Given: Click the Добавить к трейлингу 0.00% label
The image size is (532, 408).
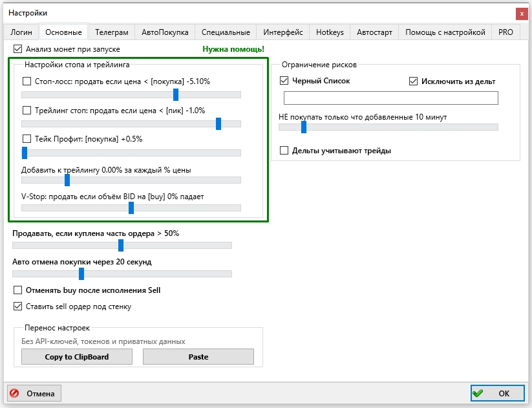Looking at the screenshot, I should click(106, 170).
